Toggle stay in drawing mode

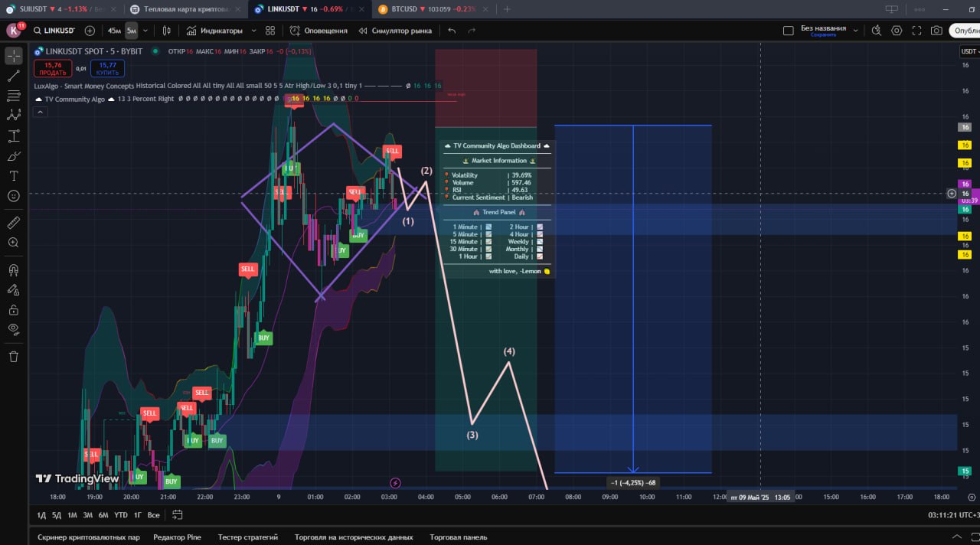tap(14, 290)
